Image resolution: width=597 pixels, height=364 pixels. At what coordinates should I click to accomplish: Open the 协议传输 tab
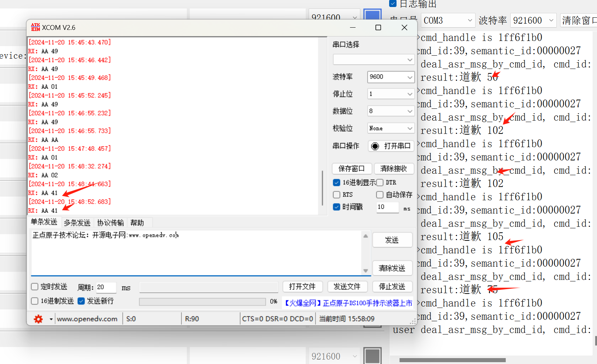click(x=110, y=222)
